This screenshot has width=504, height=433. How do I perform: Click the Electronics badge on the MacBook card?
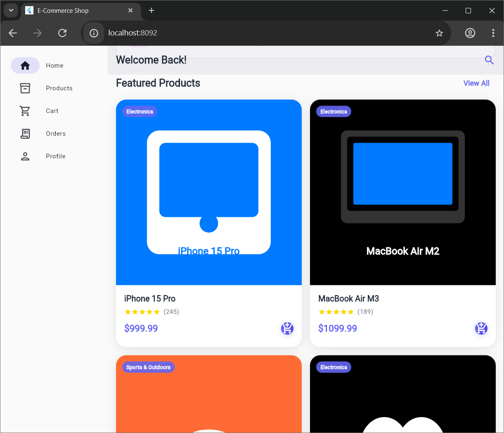333,111
